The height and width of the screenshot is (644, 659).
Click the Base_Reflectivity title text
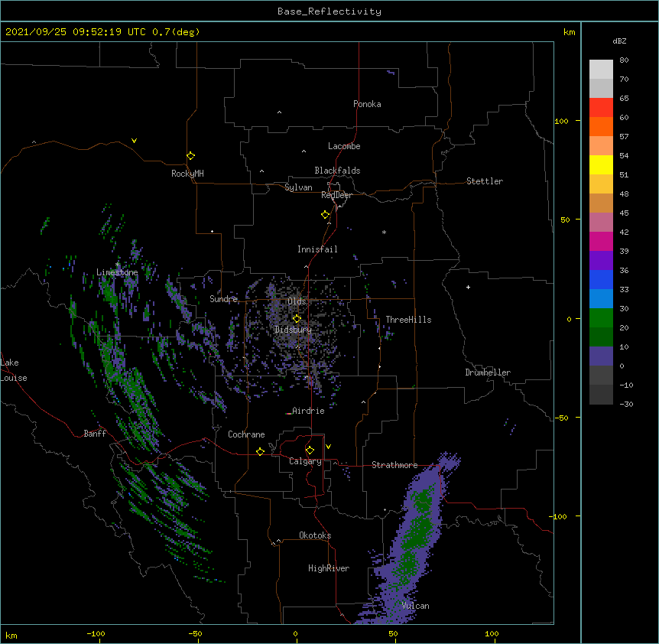click(329, 11)
